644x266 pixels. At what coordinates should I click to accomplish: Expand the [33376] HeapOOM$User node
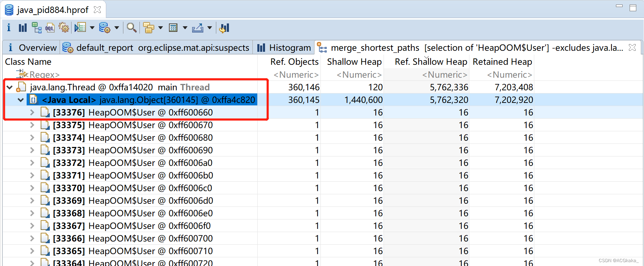coord(32,112)
